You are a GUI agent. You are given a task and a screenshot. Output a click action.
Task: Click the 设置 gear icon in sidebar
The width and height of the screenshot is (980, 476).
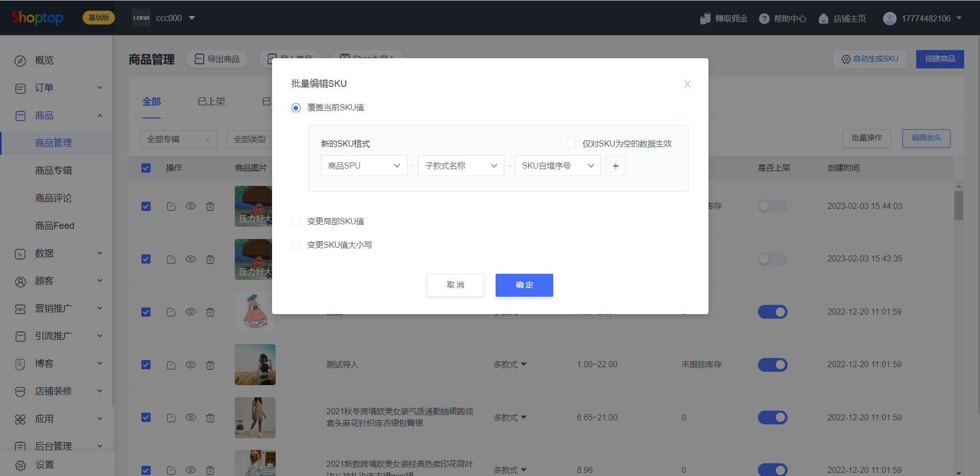(20, 465)
